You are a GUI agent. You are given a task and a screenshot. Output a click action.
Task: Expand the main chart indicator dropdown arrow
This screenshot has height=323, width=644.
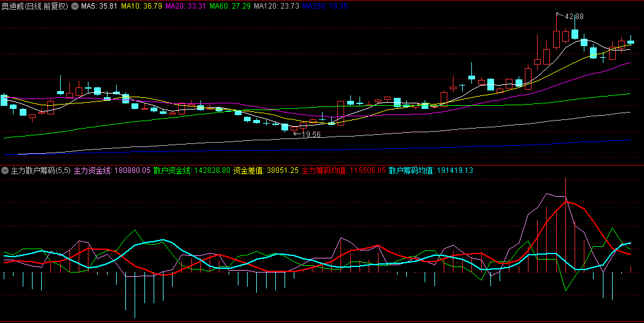75,6
